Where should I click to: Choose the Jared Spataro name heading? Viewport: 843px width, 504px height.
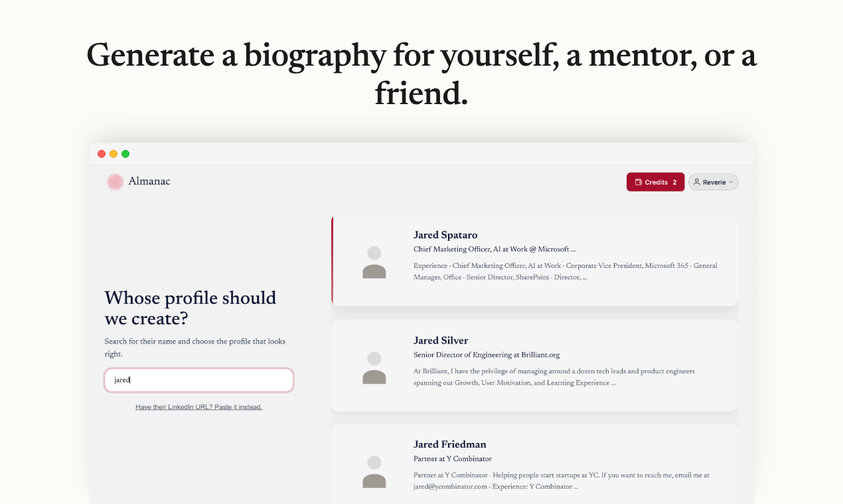[x=445, y=235]
